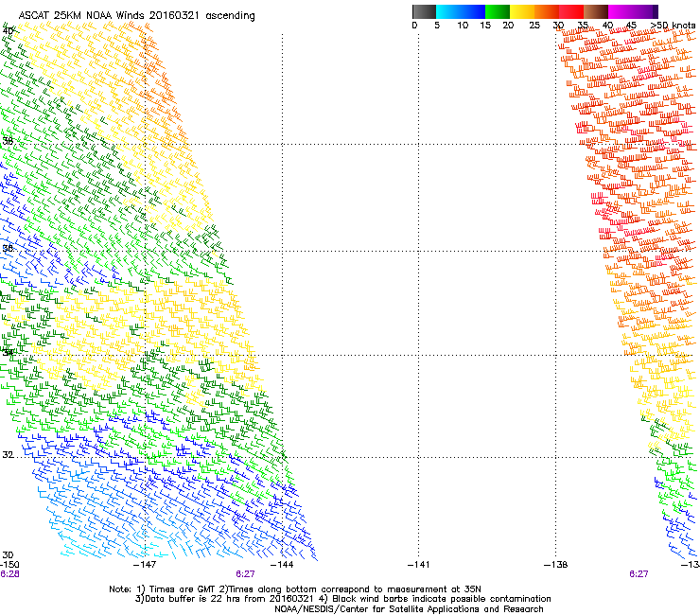Select the magenta 40-45 knots color segment
Viewport: 700px width, 615px height.
620,11
